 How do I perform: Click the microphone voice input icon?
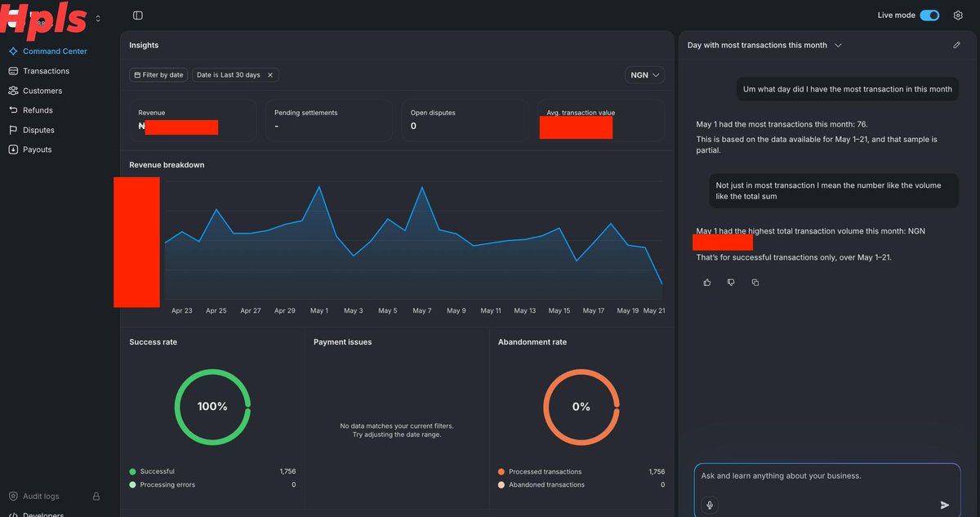click(x=710, y=505)
